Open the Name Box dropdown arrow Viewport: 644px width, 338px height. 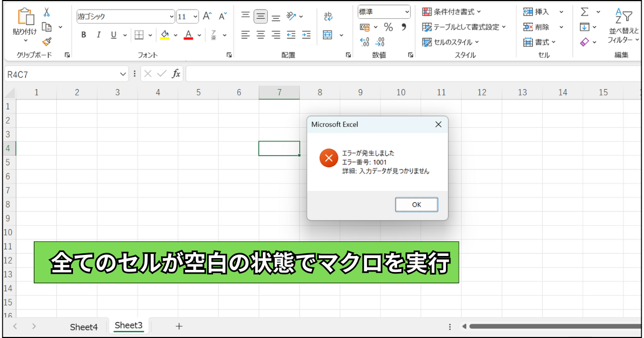(124, 74)
